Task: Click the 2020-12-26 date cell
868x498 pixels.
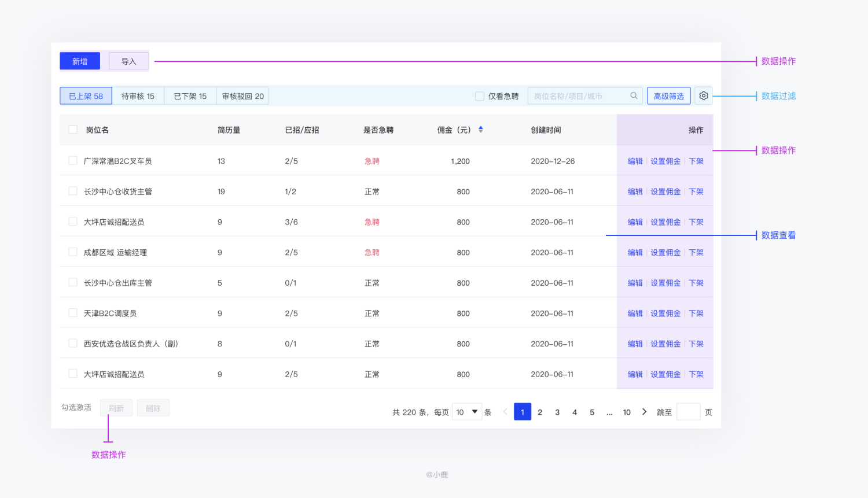Action: click(x=553, y=161)
